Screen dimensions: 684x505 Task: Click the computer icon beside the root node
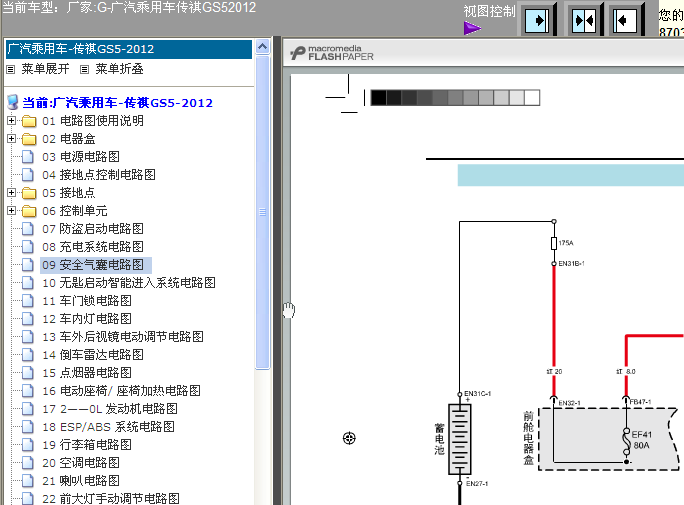point(13,102)
